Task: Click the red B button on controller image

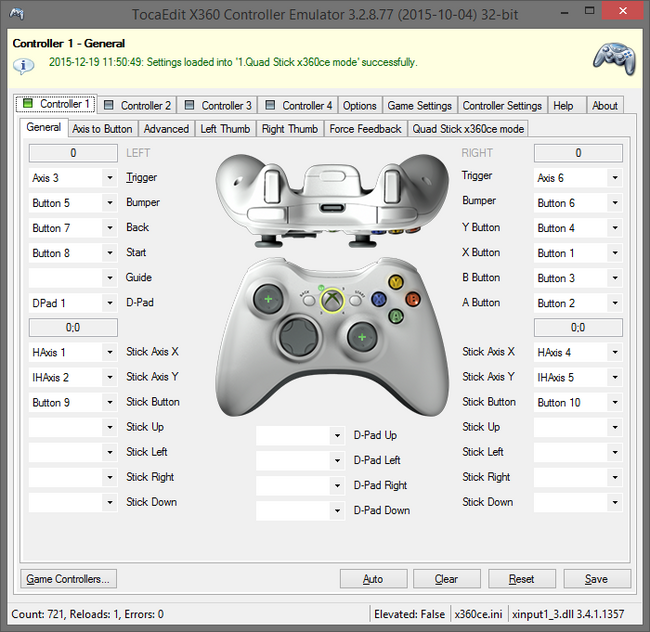Action: [413, 298]
